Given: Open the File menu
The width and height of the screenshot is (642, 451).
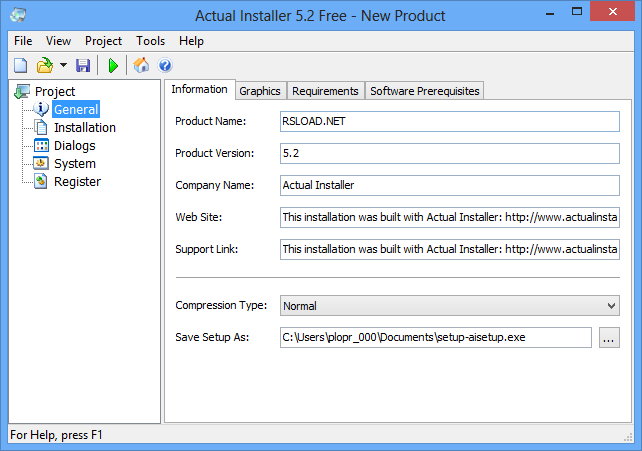Looking at the screenshot, I should (x=23, y=41).
